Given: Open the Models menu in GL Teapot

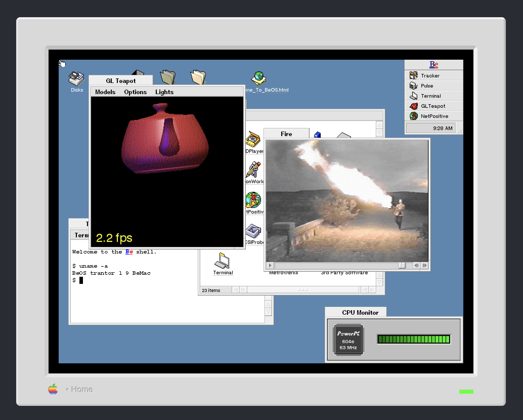Looking at the screenshot, I should pos(105,92).
